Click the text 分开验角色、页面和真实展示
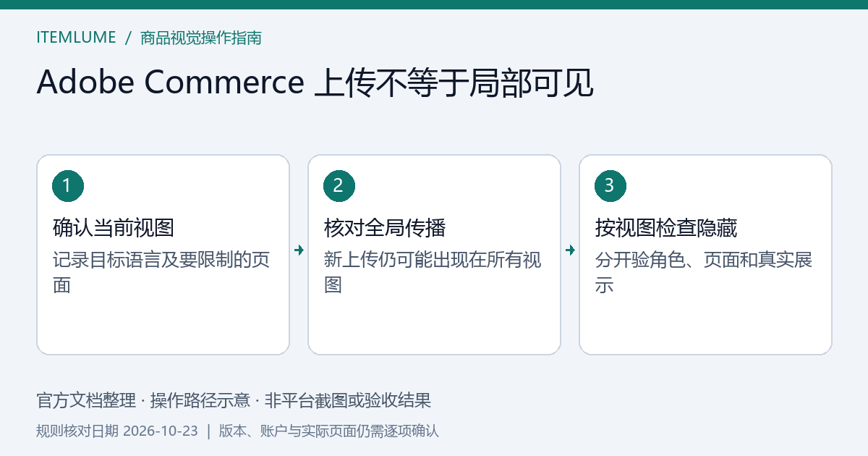 [x=704, y=272]
